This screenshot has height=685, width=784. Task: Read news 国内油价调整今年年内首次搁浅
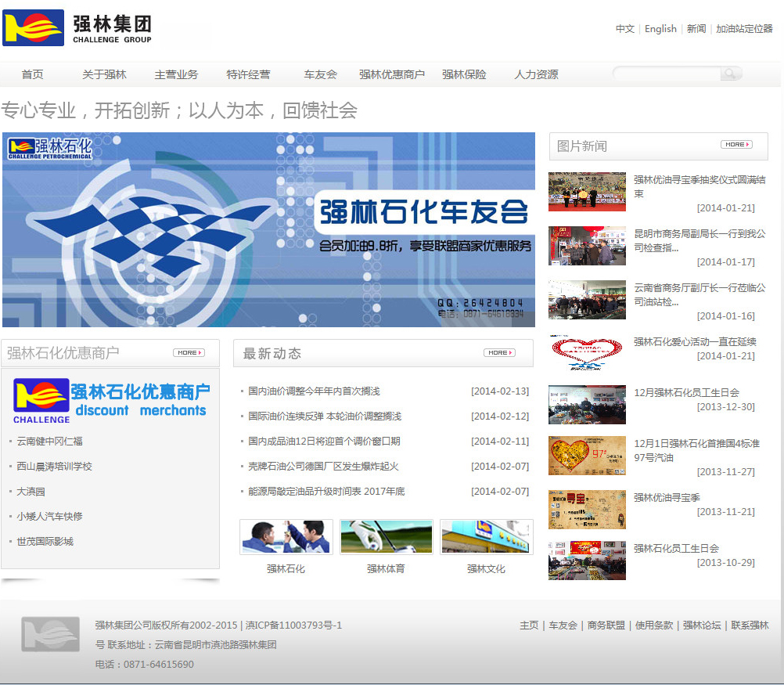[314, 391]
